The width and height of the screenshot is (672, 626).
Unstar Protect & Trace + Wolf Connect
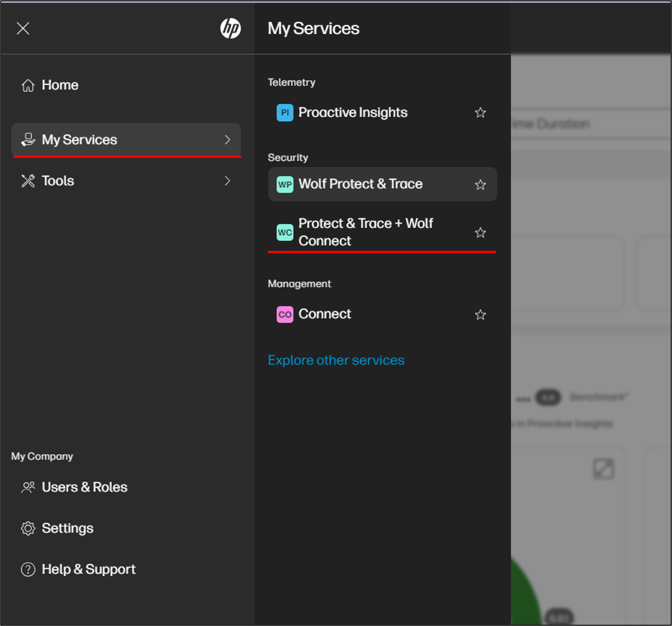[480, 233]
